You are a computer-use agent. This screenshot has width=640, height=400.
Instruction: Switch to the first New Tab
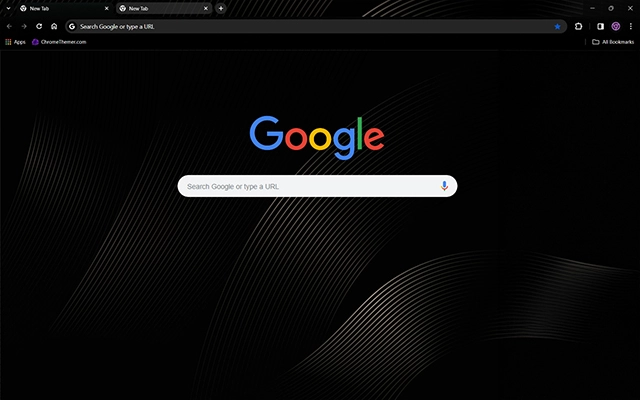point(64,8)
